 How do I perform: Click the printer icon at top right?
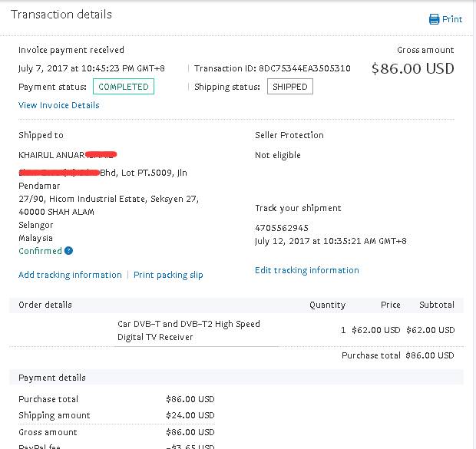coord(435,19)
